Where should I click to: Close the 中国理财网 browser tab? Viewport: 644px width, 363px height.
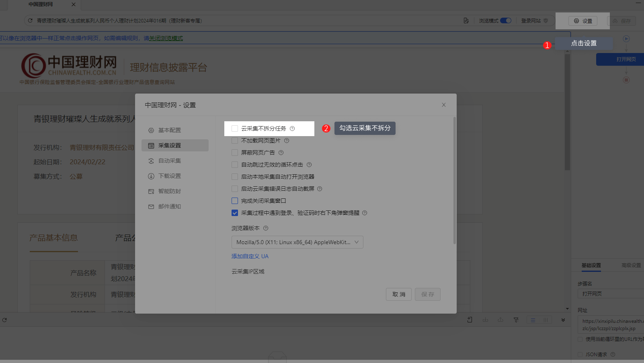click(x=73, y=4)
